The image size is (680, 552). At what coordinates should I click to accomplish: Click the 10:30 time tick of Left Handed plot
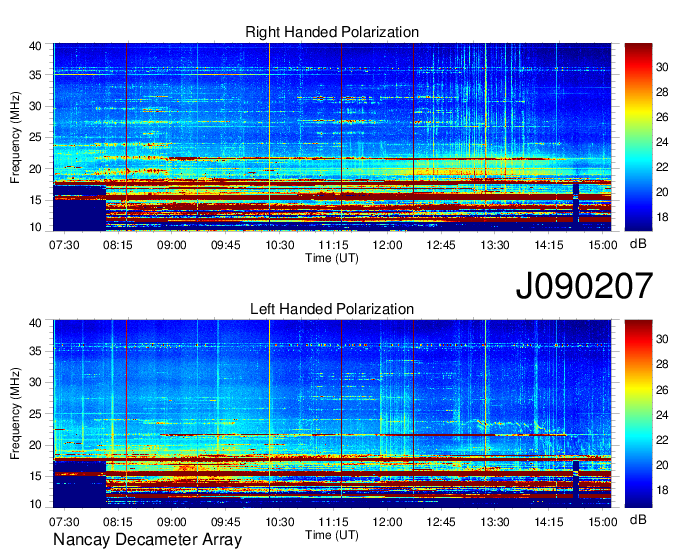pyautogui.click(x=280, y=522)
